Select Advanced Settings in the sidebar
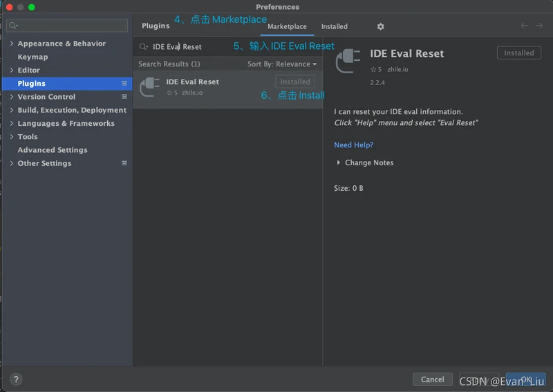Screen dimensions: 553x392 pyautogui.click(x=53, y=150)
